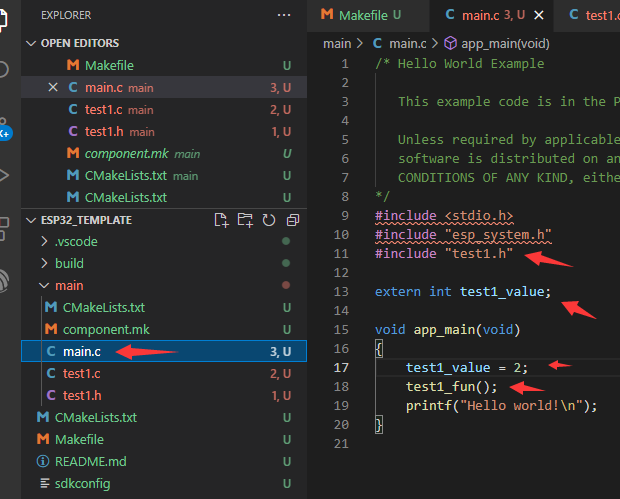The width and height of the screenshot is (620, 499).
Task: Switch to the Makefile tab
Action: (x=368, y=16)
